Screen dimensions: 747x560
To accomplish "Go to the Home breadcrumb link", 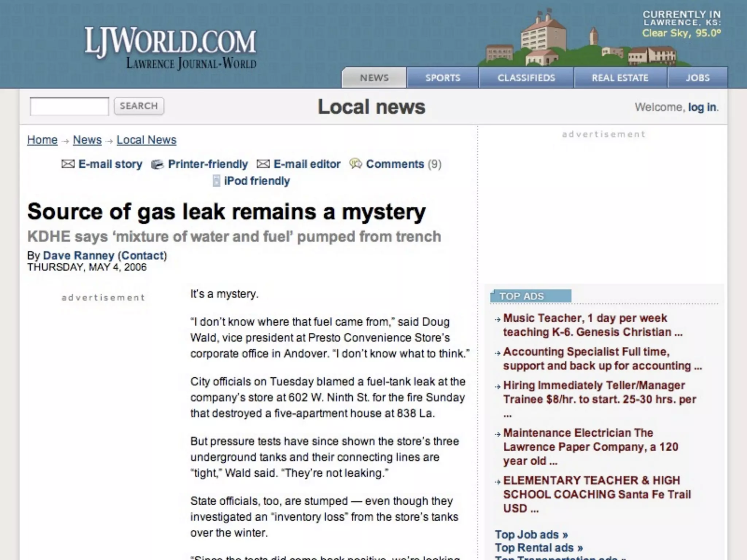I will pyautogui.click(x=42, y=140).
